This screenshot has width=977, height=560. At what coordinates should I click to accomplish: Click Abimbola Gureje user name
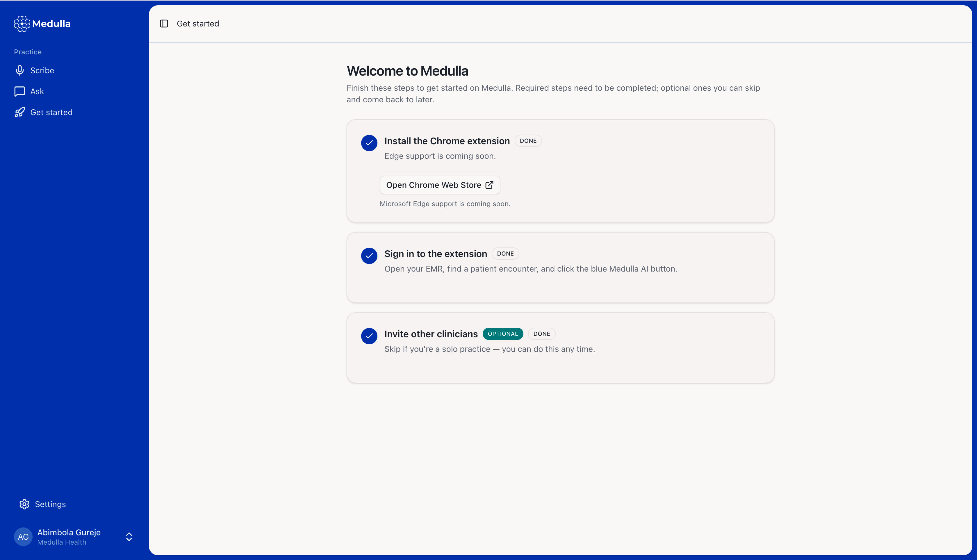pos(69,532)
